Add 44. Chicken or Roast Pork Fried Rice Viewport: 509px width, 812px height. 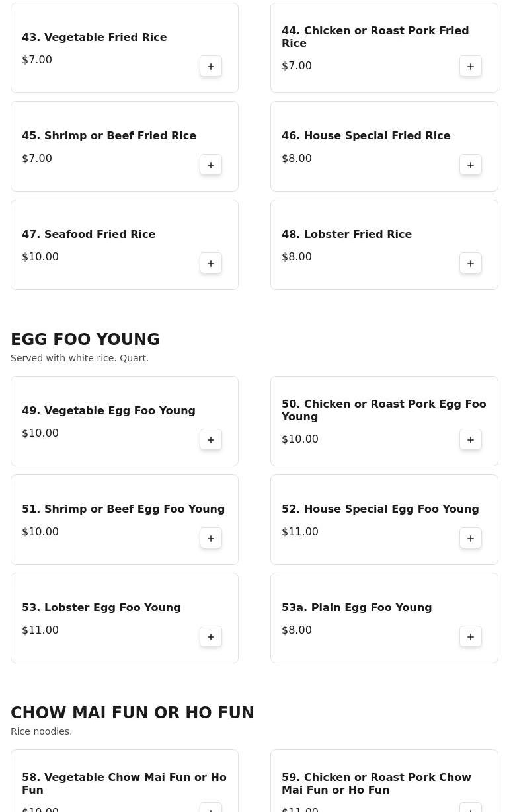471,67
